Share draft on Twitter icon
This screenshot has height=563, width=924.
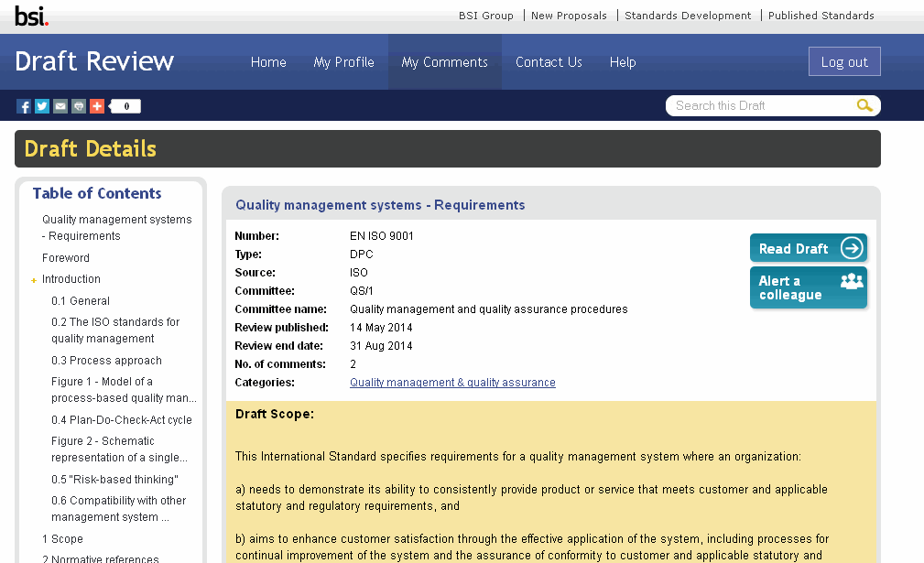click(x=42, y=106)
